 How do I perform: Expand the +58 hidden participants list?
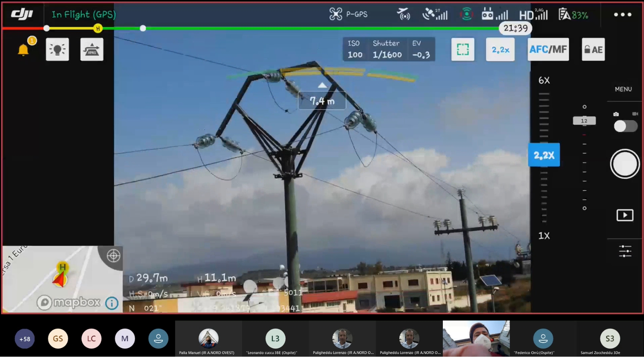coord(25,339)
